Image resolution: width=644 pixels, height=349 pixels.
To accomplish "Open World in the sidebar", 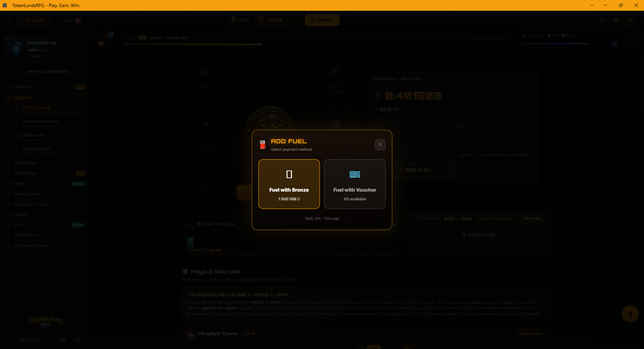I will click(x=45, y=184).
